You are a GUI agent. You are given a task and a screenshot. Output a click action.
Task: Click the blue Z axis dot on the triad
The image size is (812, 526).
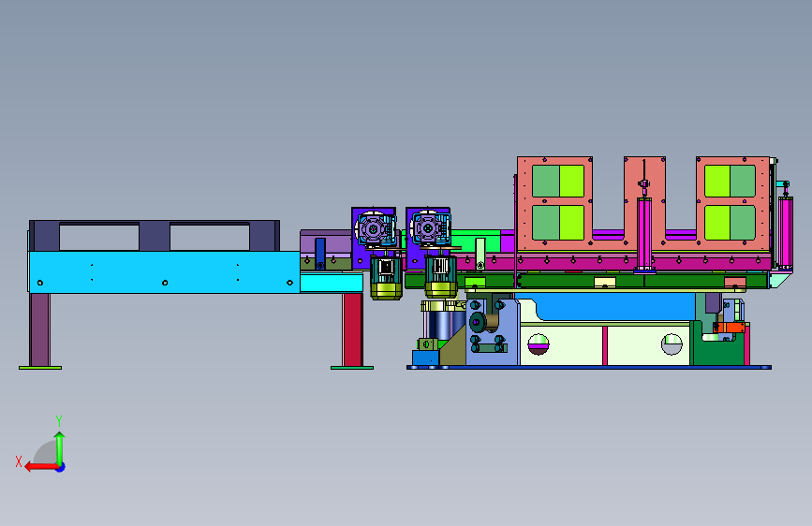point(61,468)
